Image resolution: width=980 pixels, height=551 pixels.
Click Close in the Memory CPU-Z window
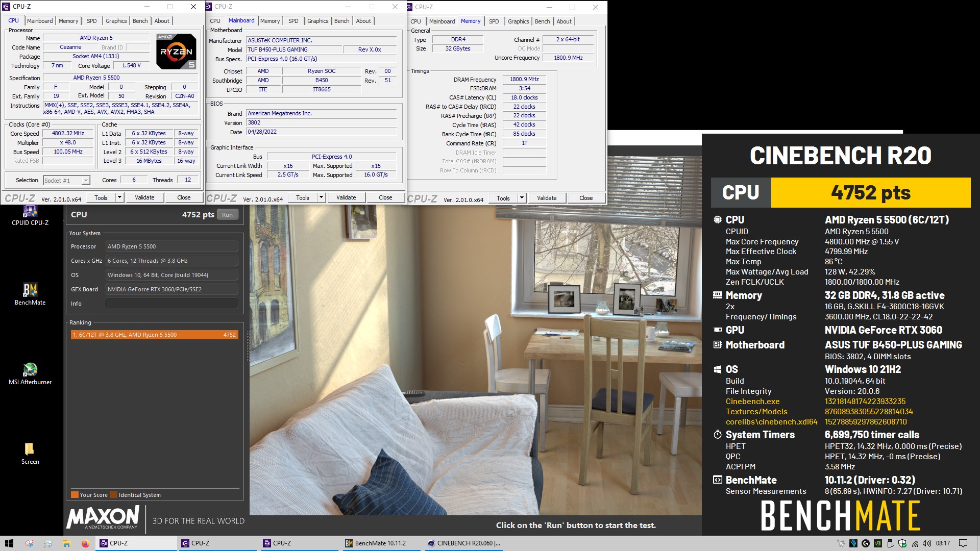(586, 198)
